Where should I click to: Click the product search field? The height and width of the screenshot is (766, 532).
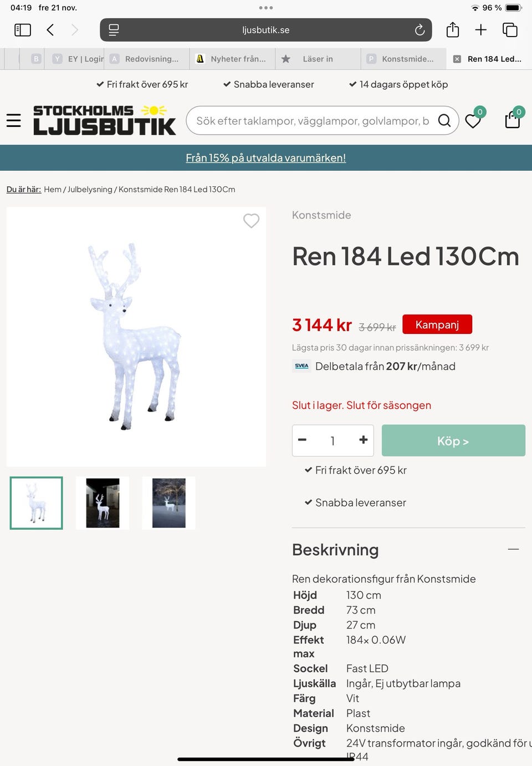point(313,120)
